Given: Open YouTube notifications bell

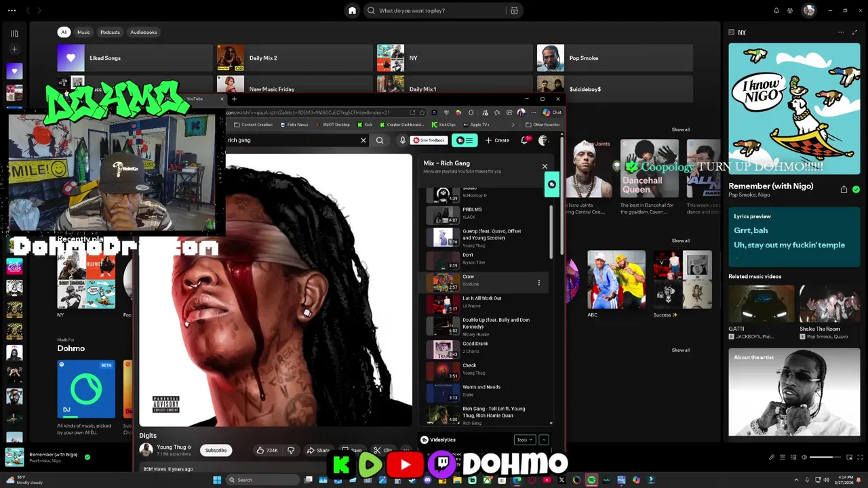Looking at the screenshot, I should [x=525, y=140].
